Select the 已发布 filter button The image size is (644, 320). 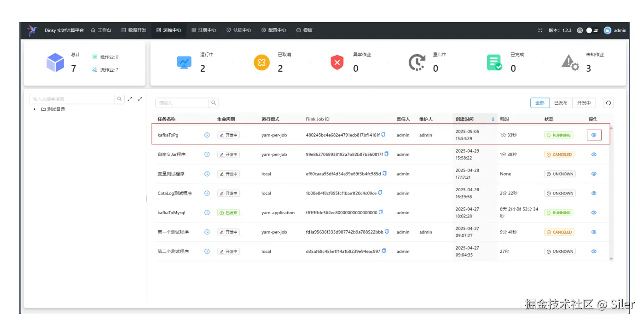point(561,103)
